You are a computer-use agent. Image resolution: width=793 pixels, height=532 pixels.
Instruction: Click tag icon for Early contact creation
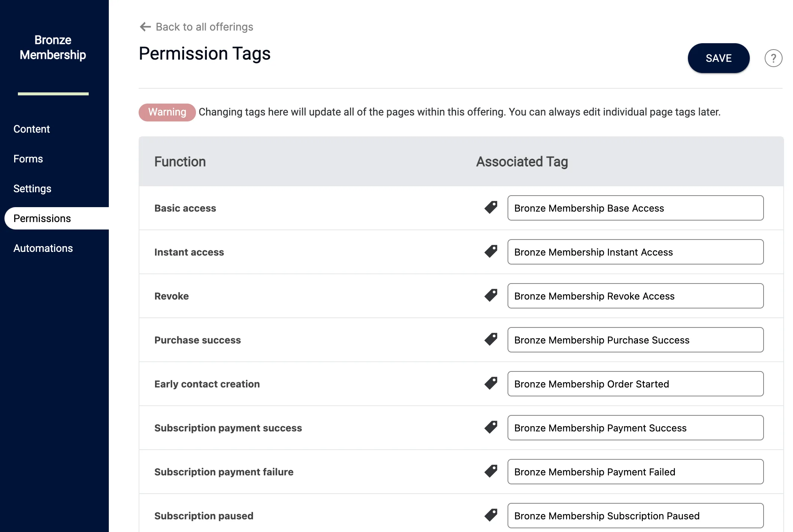(x=491, y=383)
